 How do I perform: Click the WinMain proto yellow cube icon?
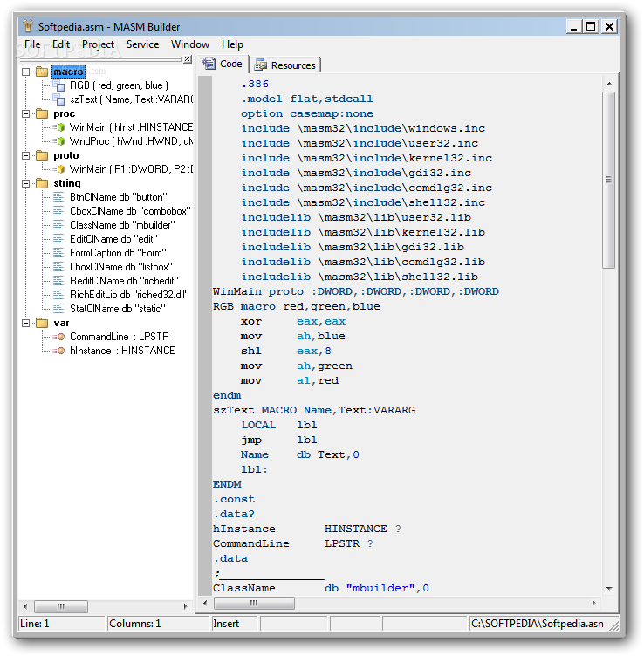(x=60, y=169)
